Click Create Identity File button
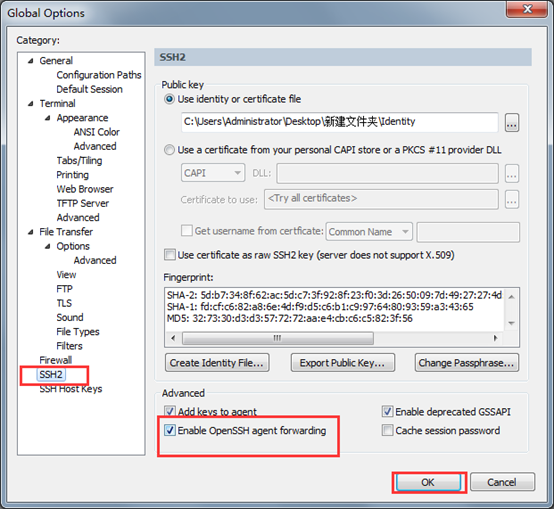 tap(217, 363)
